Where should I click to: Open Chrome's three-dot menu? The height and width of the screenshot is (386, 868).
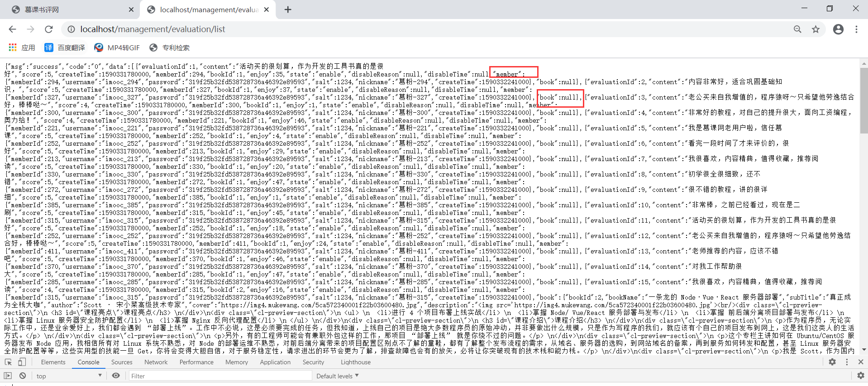[x=856, y=29]
